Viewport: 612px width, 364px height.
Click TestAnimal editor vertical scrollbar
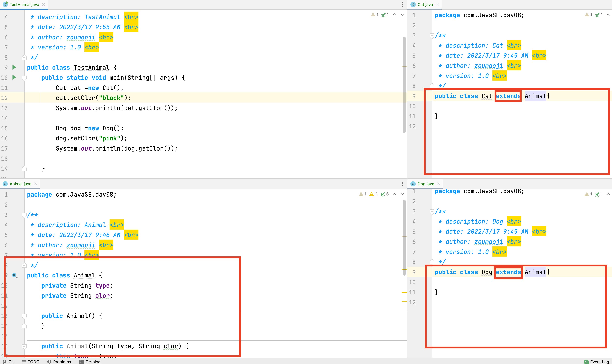pos(404,85)
